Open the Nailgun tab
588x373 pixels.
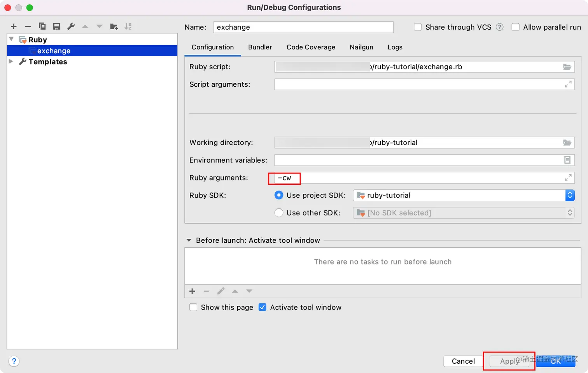[x=361, y=47]
